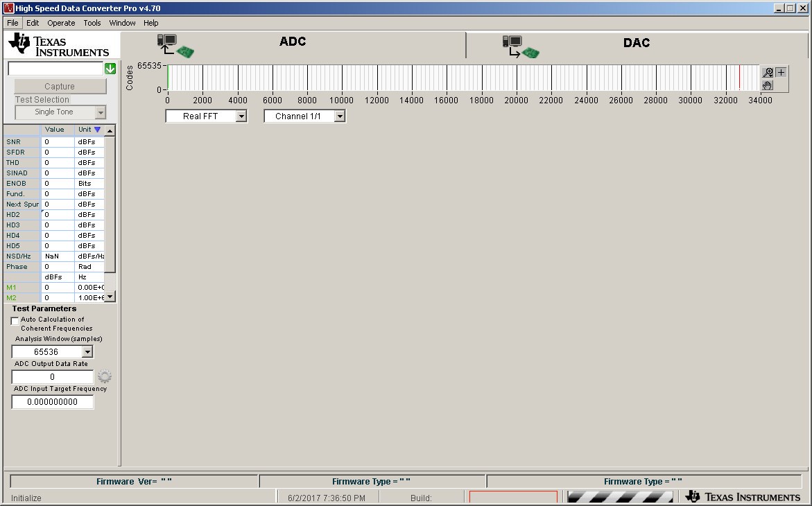Click the HD4 row label
This screenshot has width=812, height=506.
[22, 235]
